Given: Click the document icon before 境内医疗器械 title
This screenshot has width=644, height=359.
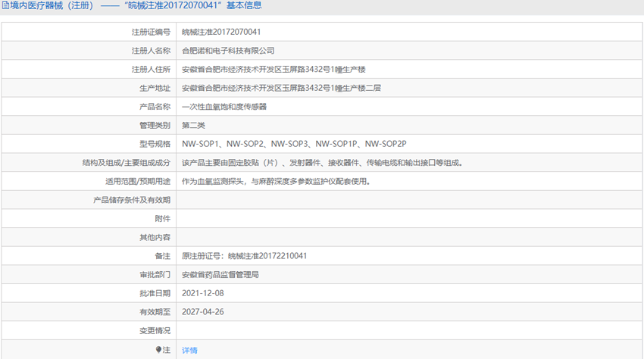Looking at the screenshot, I should [5, 5].
